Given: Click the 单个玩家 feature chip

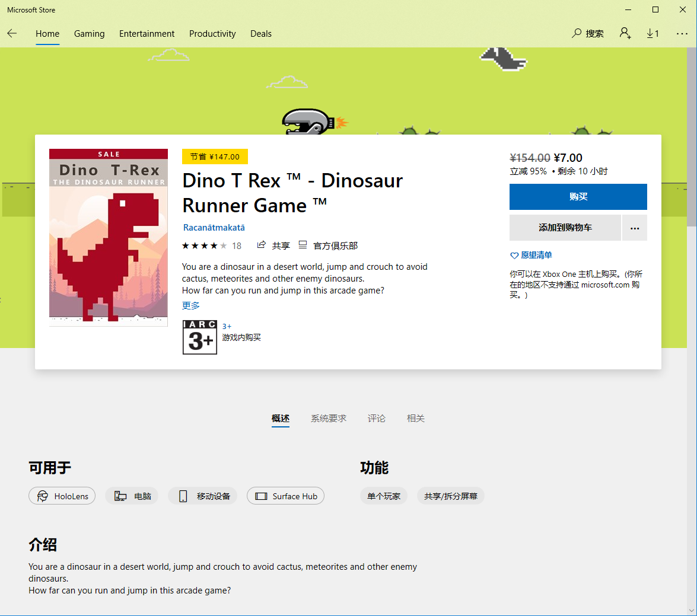Looking at the screenshot, I should click(x=384, y=496).
